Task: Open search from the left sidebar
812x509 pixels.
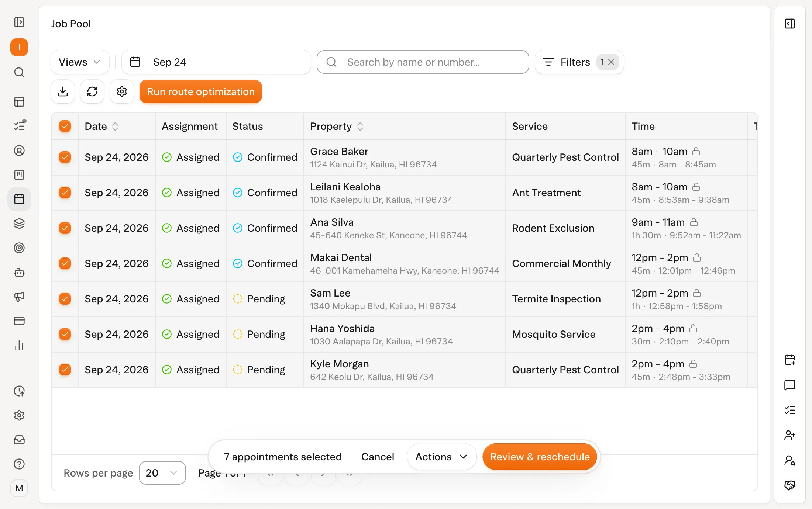Action: [19, 72]
